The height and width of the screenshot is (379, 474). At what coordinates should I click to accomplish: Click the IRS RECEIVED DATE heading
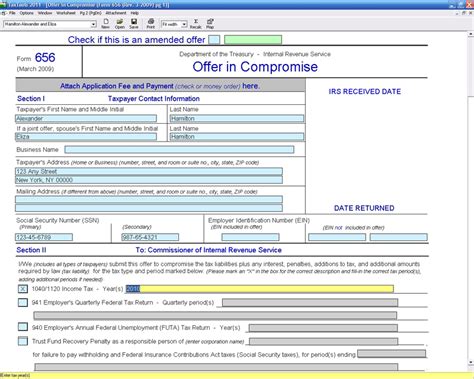click(x=365, y=92)
